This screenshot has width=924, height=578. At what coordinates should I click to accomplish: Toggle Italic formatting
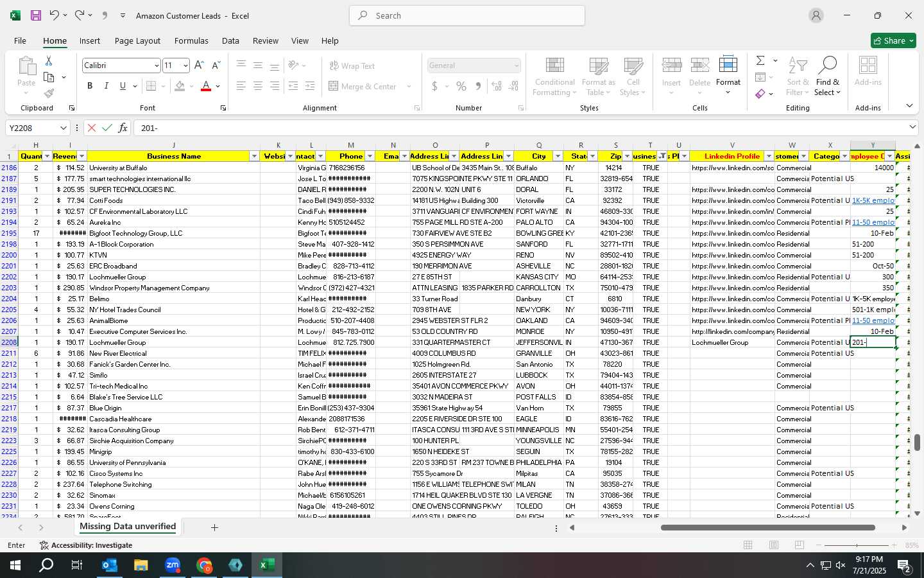(x=106, y=86)
